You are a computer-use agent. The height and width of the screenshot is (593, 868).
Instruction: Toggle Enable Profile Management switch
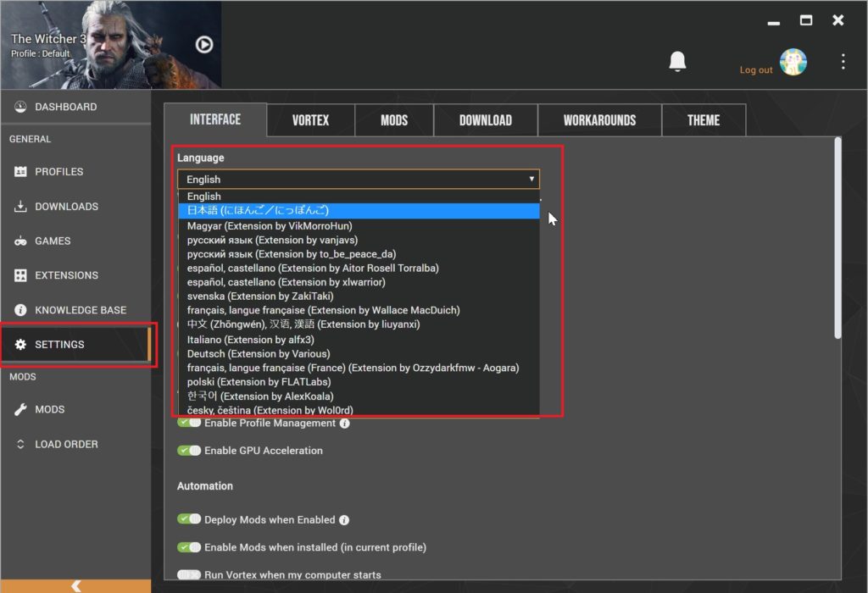[x=189, y=423]
